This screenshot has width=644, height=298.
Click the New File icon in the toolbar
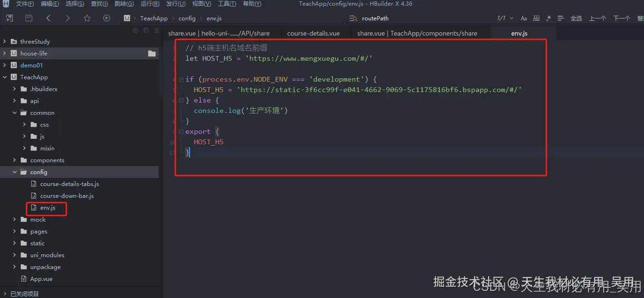tap(9, 18)
